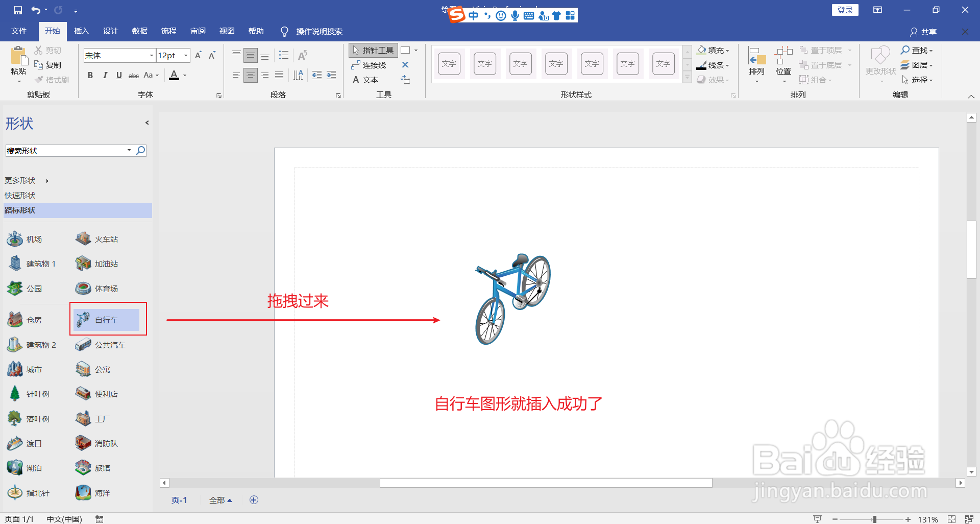Click the bicycle shape on the canvas
This screenshot has height=524, width=980.
pyautogui.click(x=513, y=299)
